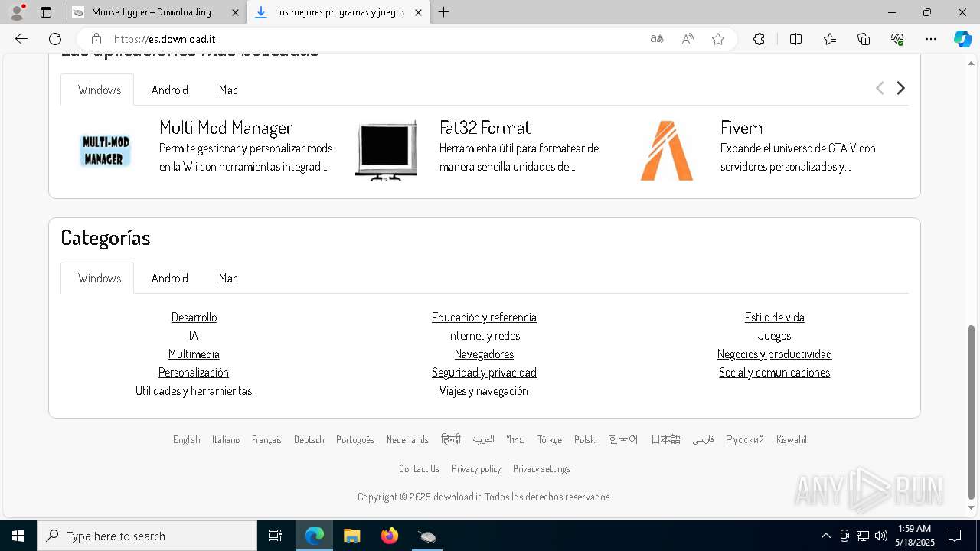
Task: Open the Multimedia category
Action: pyautogui.click(x=194, y=354)
